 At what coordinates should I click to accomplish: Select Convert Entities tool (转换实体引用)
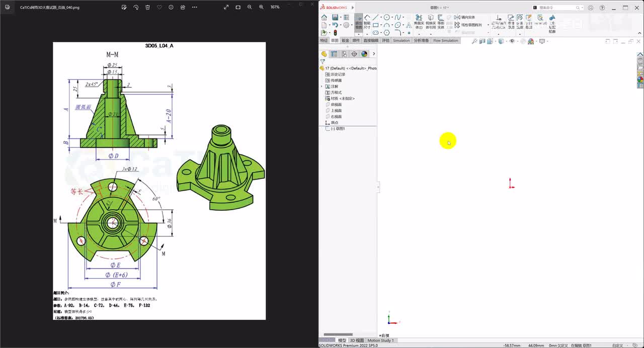[431, 22]
